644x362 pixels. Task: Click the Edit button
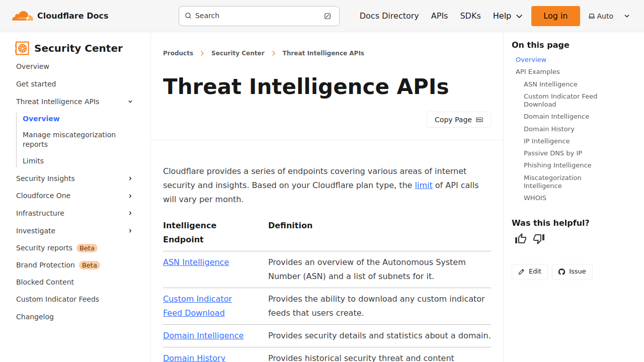[529, 271]
